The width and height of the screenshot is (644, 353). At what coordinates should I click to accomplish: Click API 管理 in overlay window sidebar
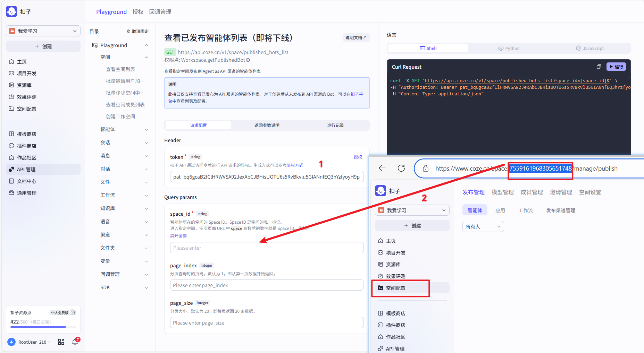[412, 348]
